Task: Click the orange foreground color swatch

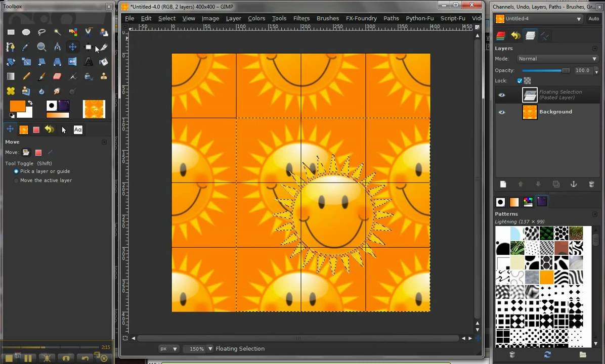Action: click(x=17, y=106)
